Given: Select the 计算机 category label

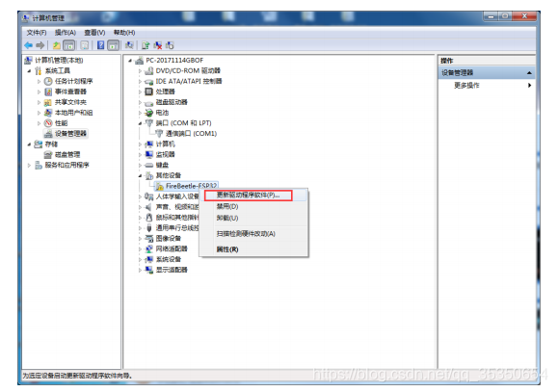Looking at the screenshot, I should pos(165,144).
